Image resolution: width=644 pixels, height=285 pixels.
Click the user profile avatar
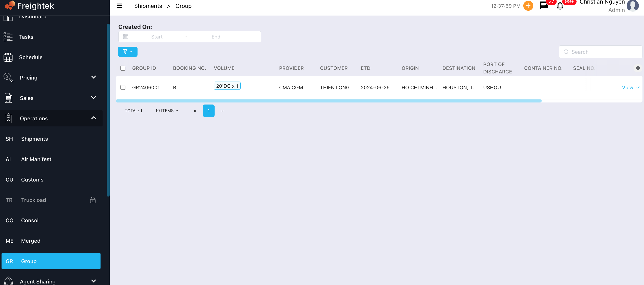(x=633, y=5)
